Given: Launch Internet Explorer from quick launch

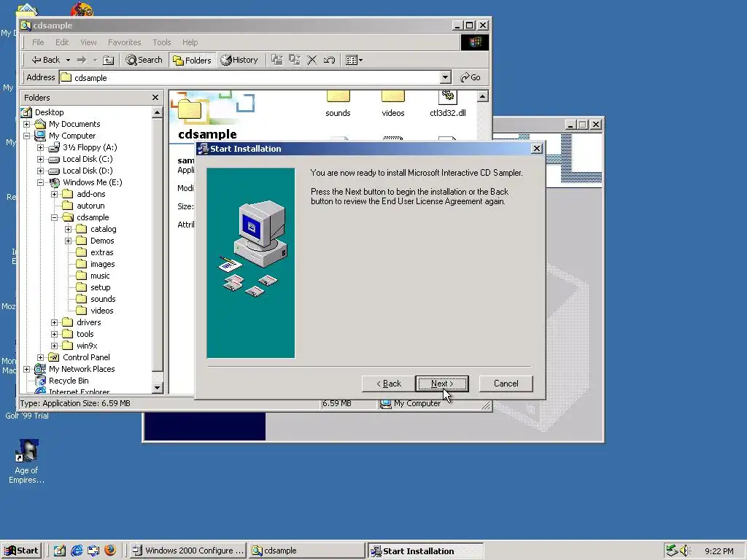Looking at the screenshot, I should coord(76,551).
